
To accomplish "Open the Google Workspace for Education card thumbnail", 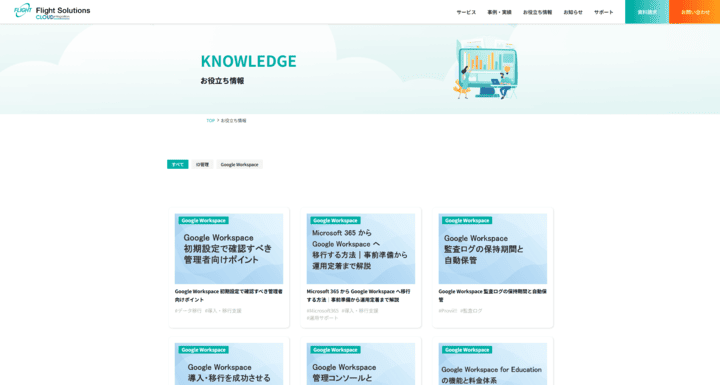I will 493,364.
